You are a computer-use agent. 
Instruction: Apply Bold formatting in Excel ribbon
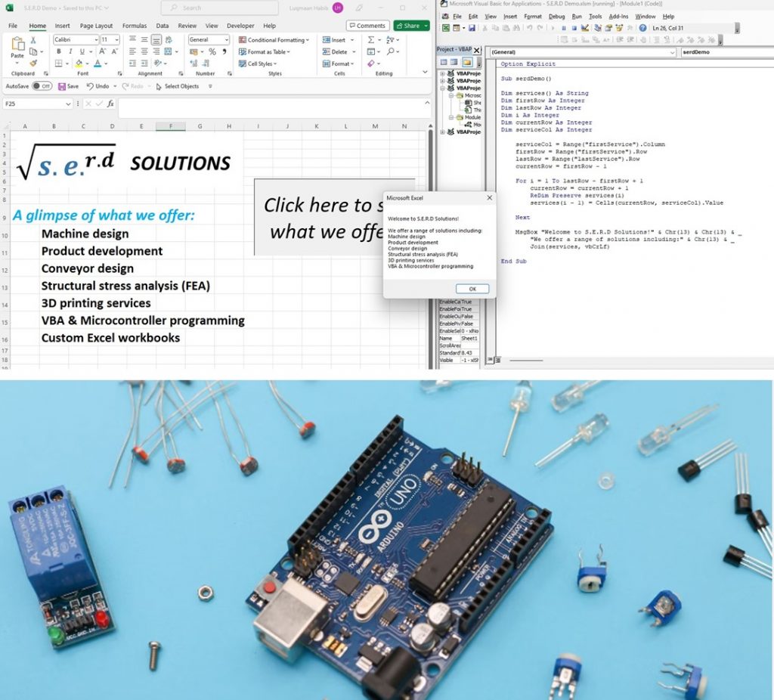coord(59,51)
